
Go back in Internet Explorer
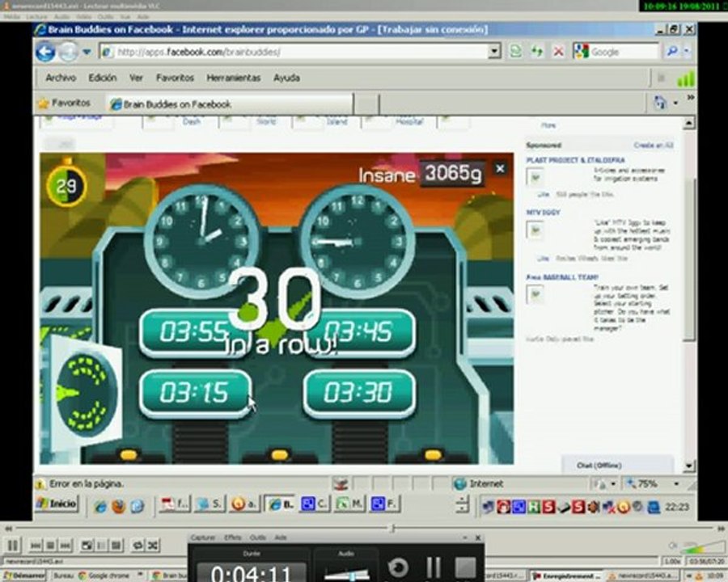45,52
